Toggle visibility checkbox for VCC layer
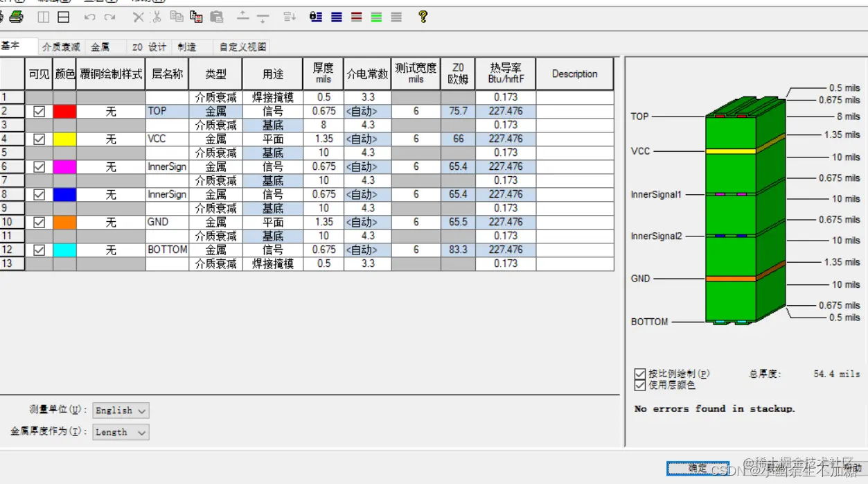Image resolution: width=868 pixels, height=484 pixels. pos(39,139)
